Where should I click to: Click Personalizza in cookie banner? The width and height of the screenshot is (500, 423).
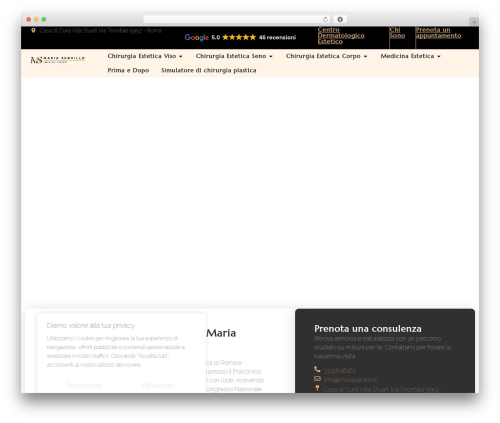tap(84, 385)
